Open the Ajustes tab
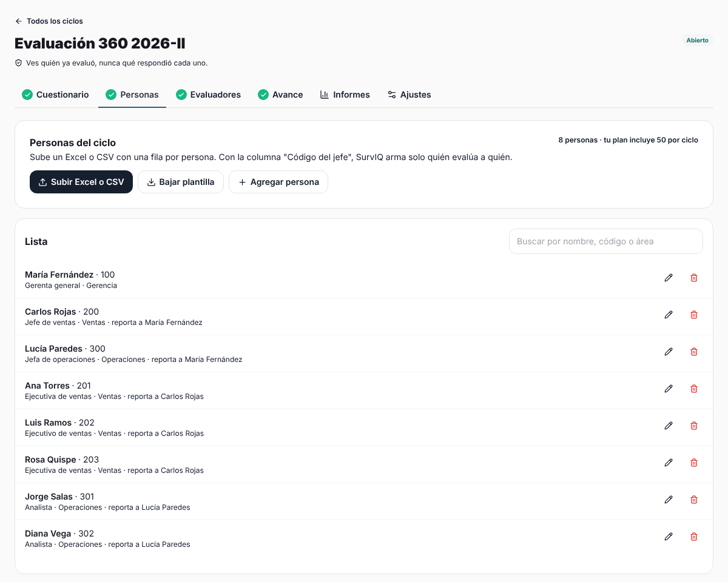 click(x=409, y=95)
